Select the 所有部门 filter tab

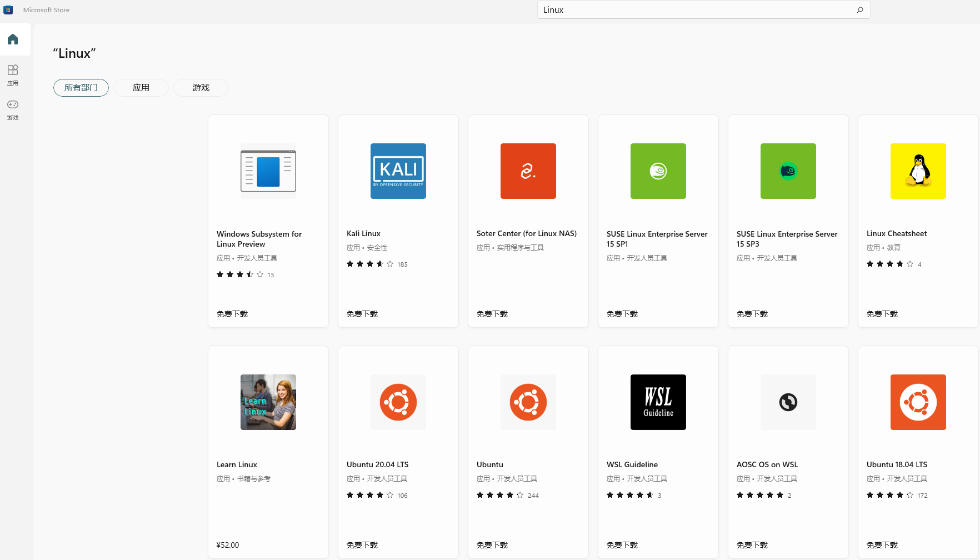(x=81, y=88)
